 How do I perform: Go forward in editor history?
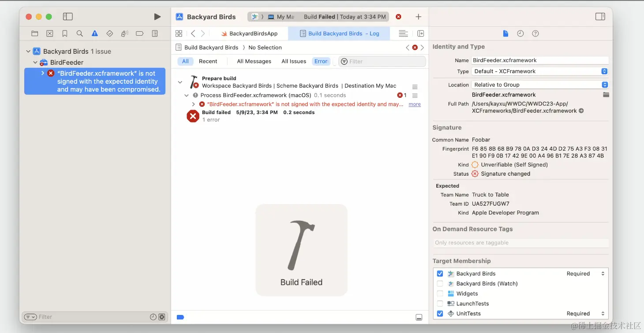pyautogui.click(x=203, y=33)
